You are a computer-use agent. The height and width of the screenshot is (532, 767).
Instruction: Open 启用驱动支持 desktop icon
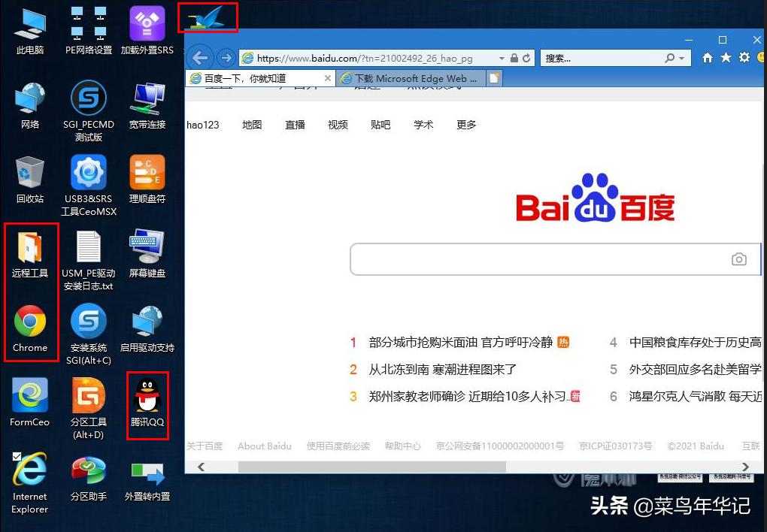pos(147,328)
